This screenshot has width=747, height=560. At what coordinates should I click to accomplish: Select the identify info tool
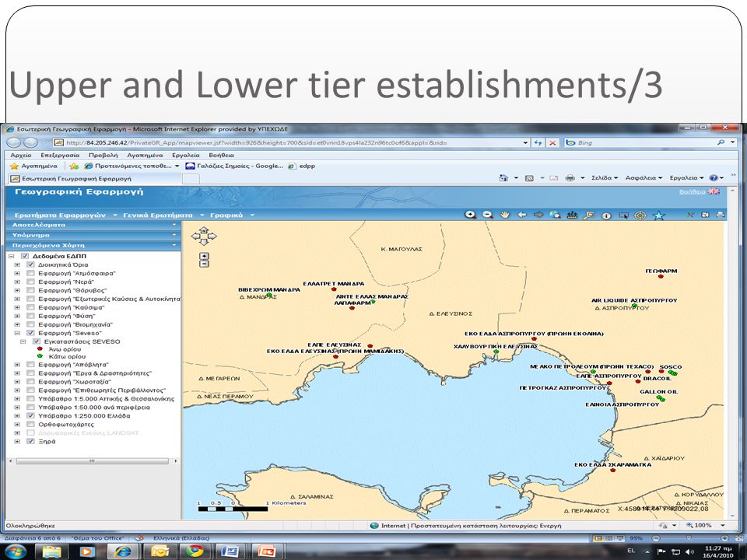[606, 215]
